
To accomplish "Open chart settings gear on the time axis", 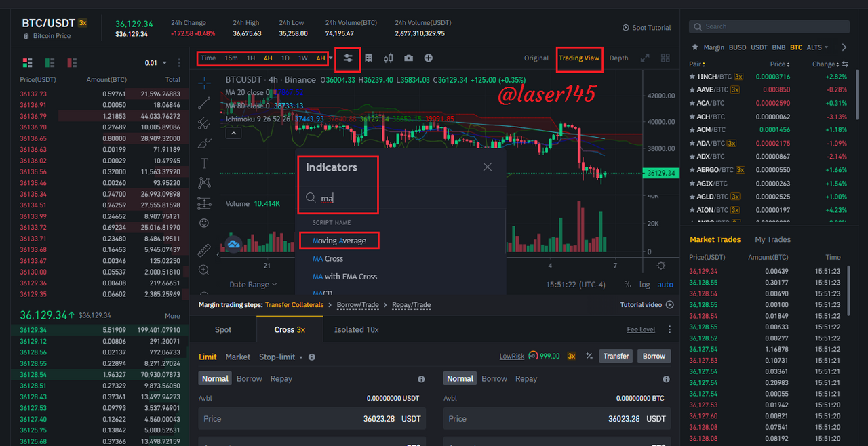I will (661, 266).
